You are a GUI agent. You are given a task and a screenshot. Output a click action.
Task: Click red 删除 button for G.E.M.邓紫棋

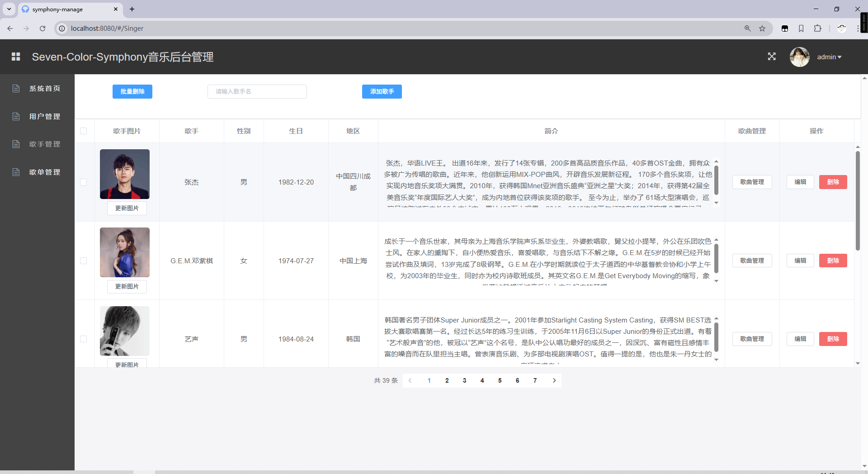pyautogui.click(x=833, y=261)
